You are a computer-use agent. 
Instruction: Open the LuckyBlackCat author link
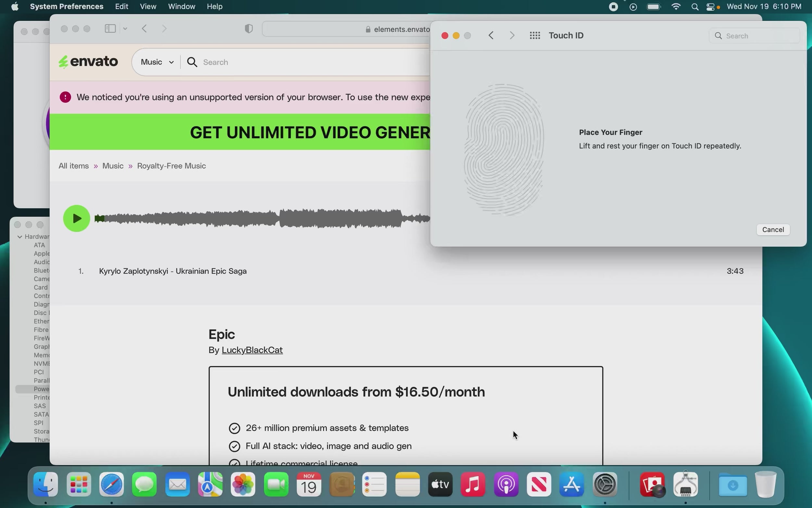pyautogui.click(x=252, y=350)
